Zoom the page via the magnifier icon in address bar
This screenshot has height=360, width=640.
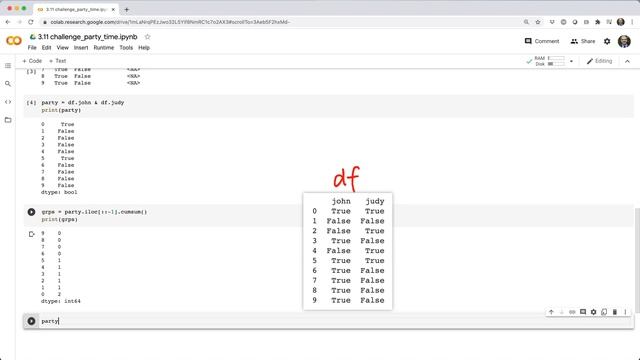(x=526, y=22)
